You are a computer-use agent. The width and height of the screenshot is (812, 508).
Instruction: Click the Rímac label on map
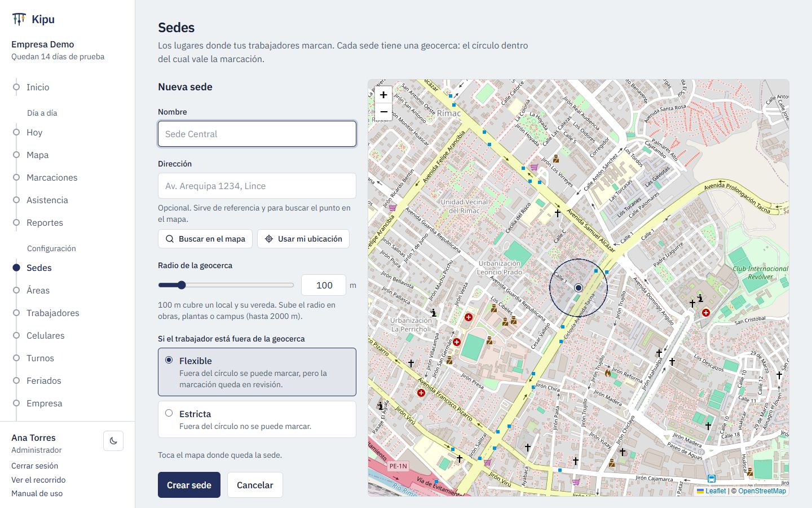(x=448, y=113)
